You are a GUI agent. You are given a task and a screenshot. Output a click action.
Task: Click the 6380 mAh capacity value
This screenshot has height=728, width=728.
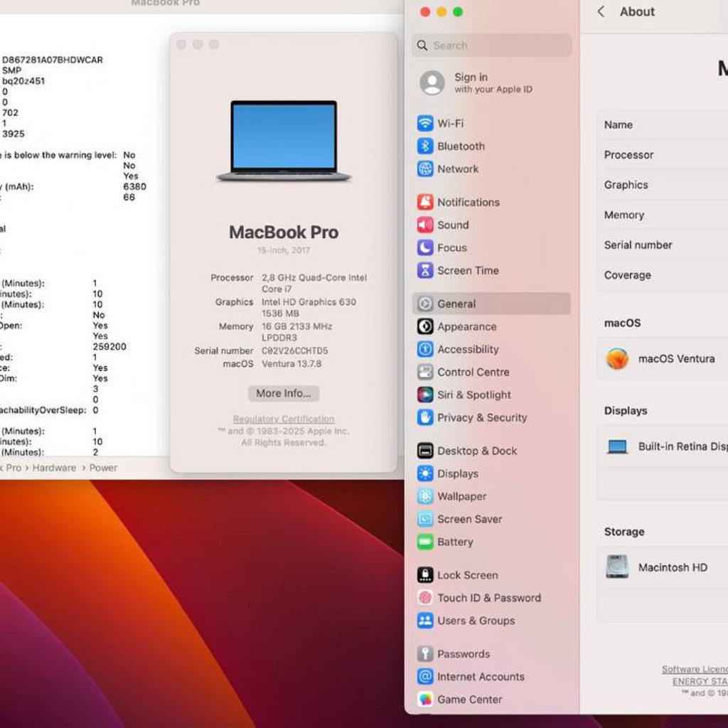click(134, 187)
